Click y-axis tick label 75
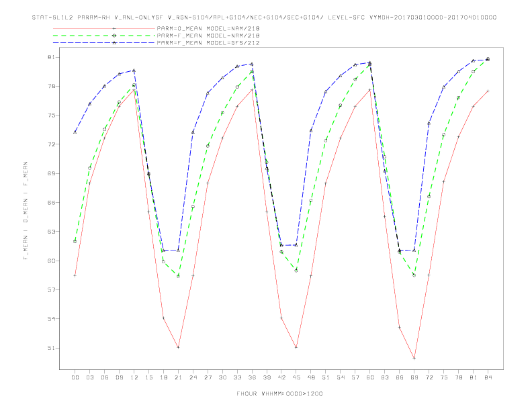The height and width of the screenshot is (411, 532). tap(51, 116)
